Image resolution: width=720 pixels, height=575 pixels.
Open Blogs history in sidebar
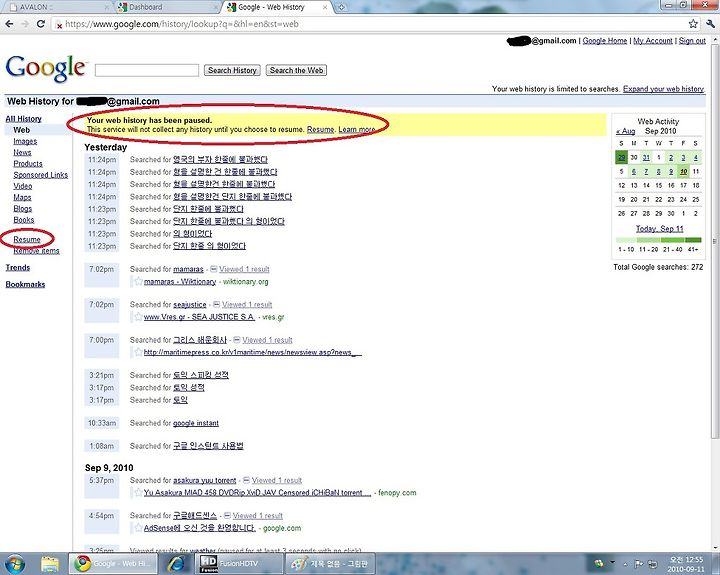click(x=22, y=209)
